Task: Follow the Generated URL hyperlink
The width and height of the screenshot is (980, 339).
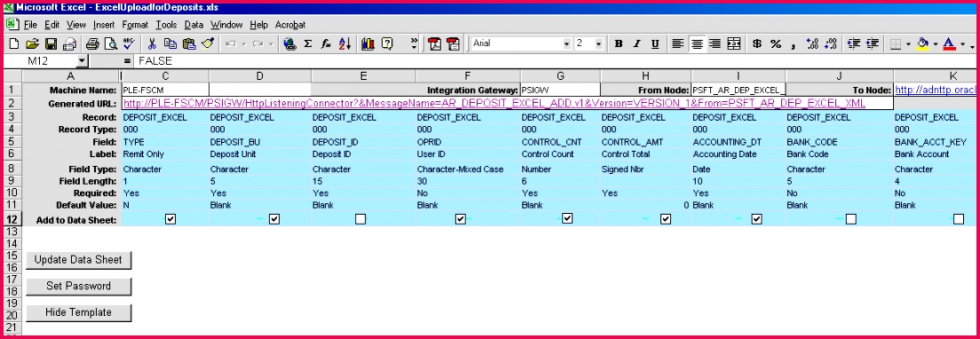Action: (494, 103)
